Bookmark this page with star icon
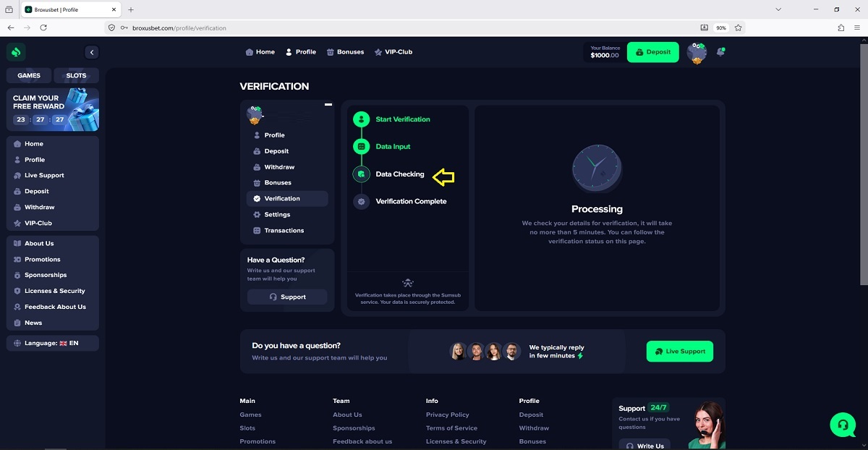 [x=739, y=27]
